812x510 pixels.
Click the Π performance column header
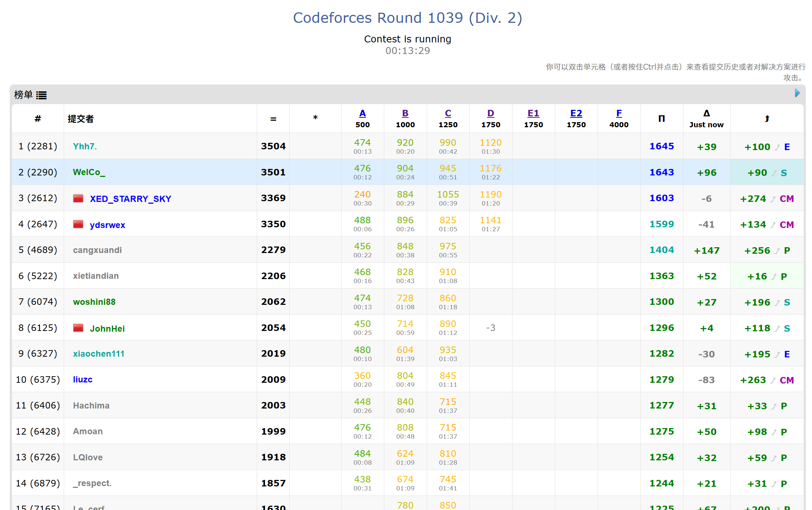tap(661, 119)
